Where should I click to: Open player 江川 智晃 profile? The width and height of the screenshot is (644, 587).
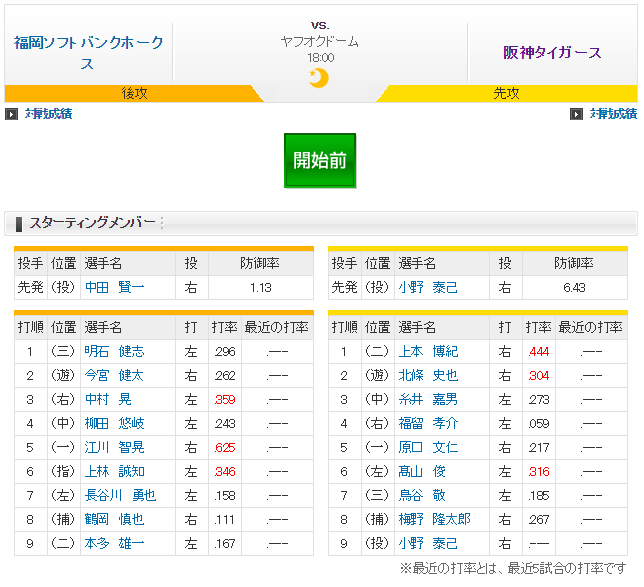(115, 447)
